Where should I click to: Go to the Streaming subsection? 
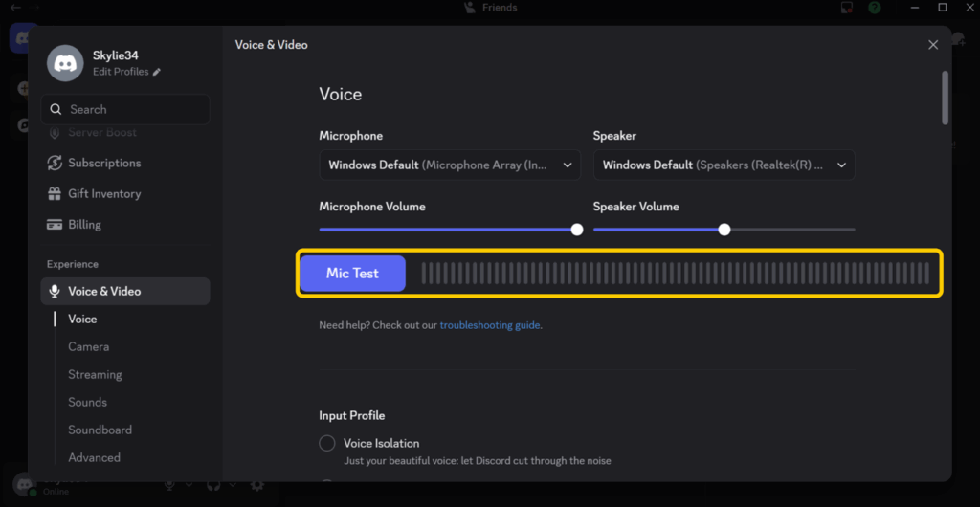pyautogui.click(x=95, y=375)
